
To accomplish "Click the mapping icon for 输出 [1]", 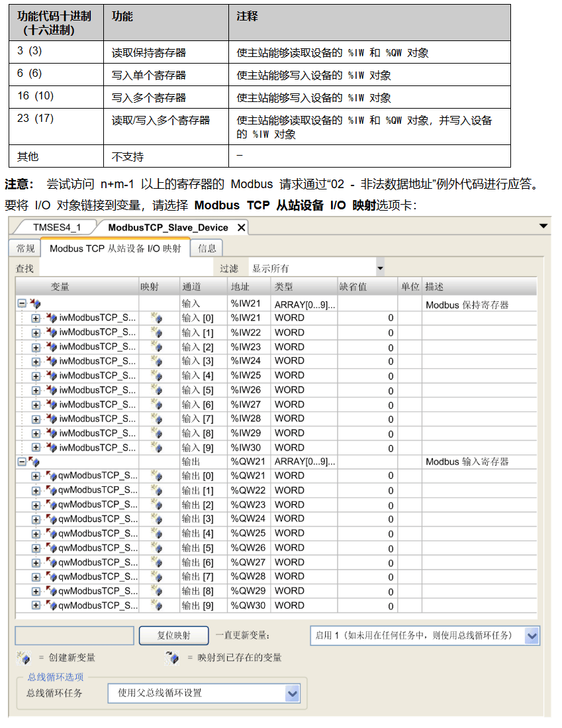I will [157, 490].
